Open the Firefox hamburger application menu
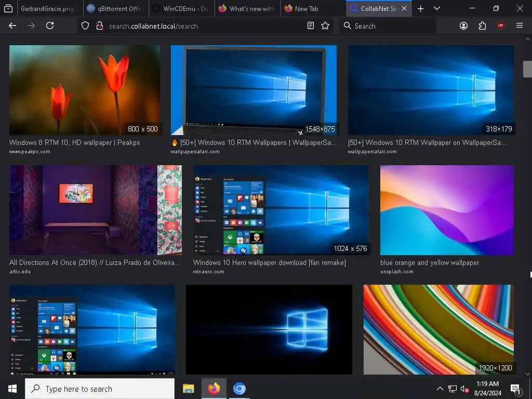 coord(520,25)
